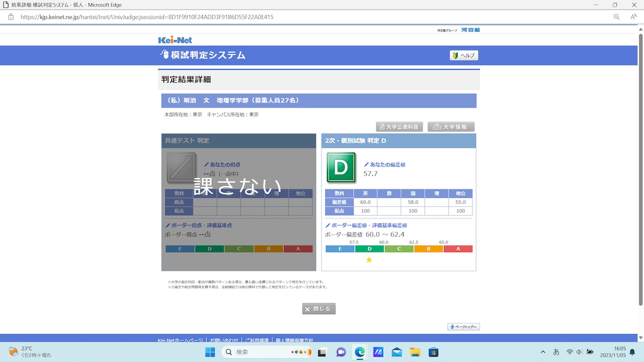Image resolution: width=644 pixels, height=362 pixels.
Task: Open the Teams Chat taskbar icon
Action: 341,352
